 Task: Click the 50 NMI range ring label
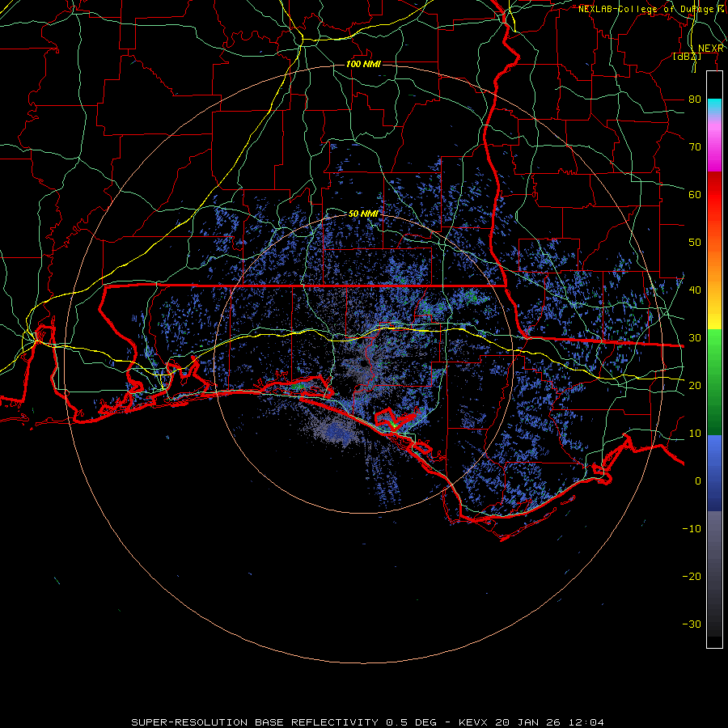363,214
